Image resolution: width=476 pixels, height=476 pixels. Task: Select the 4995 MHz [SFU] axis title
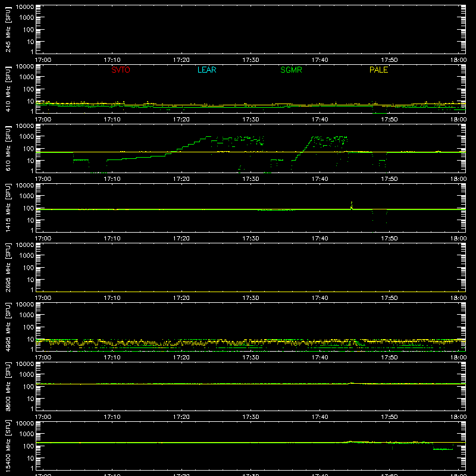coord(8,327)
